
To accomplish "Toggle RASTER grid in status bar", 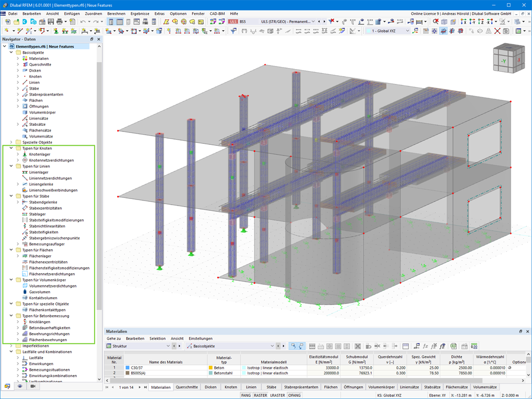I will [x=260, y=395].
